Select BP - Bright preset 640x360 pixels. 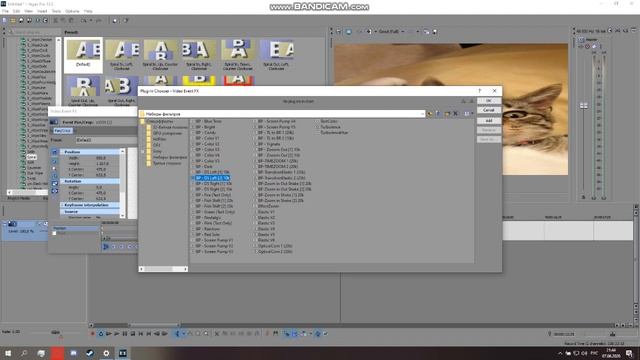[x=205, y=127]
